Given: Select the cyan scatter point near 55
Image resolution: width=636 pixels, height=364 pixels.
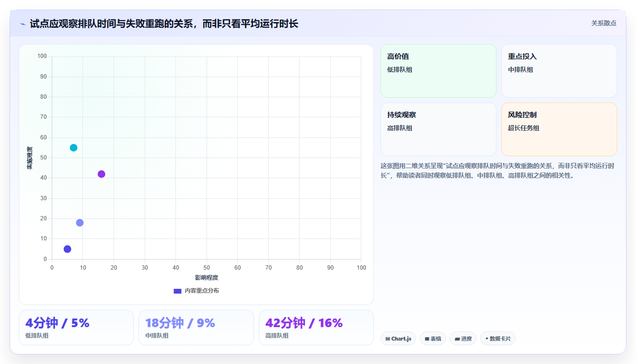Looking at the screenshot, I should pos(73,148).
